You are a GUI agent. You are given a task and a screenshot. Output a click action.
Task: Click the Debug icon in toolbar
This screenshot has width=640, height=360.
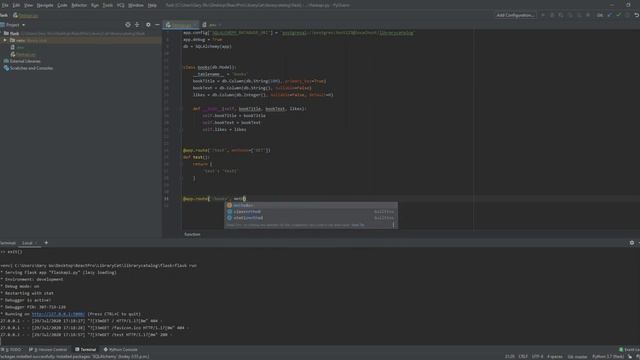point(552,15)
